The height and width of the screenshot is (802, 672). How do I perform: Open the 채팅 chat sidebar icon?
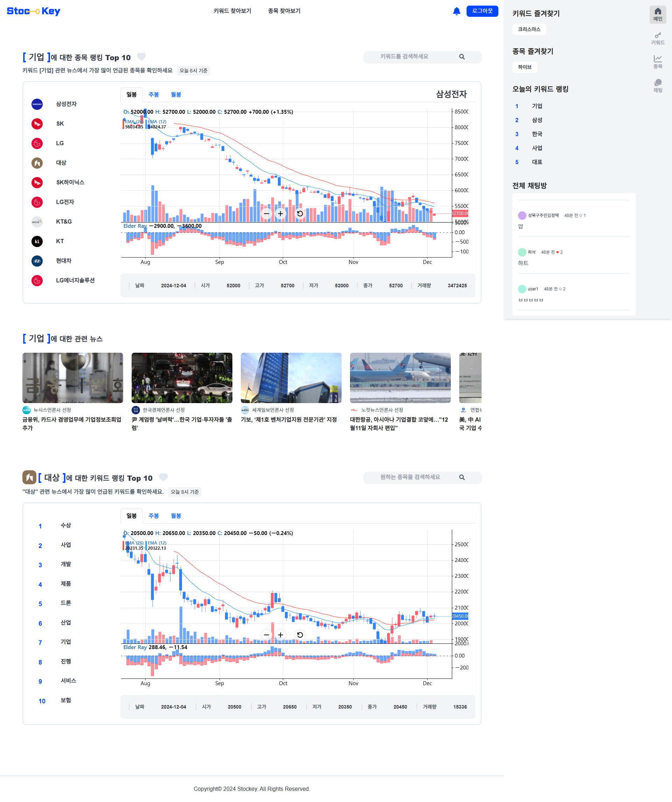[x=658, y=85]
